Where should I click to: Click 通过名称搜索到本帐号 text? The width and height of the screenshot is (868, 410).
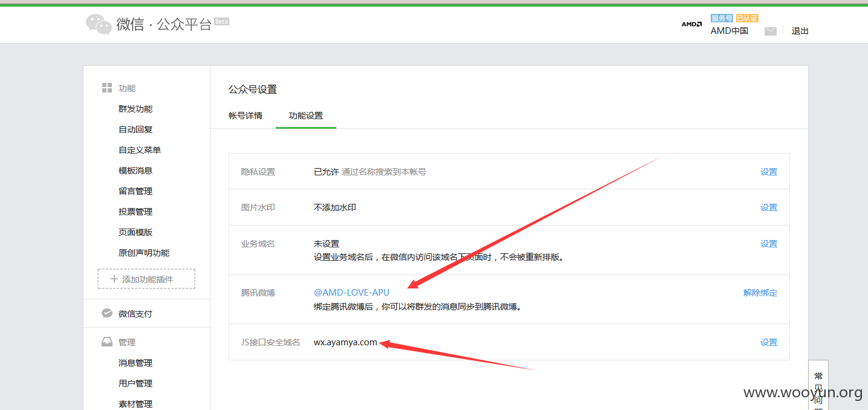pos(384,172)
